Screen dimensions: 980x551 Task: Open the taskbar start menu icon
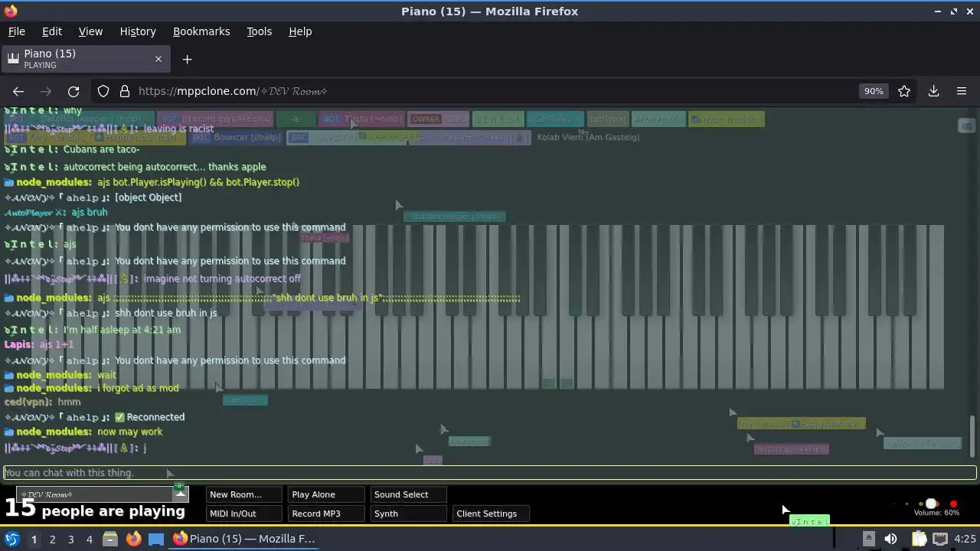point(12,539)
